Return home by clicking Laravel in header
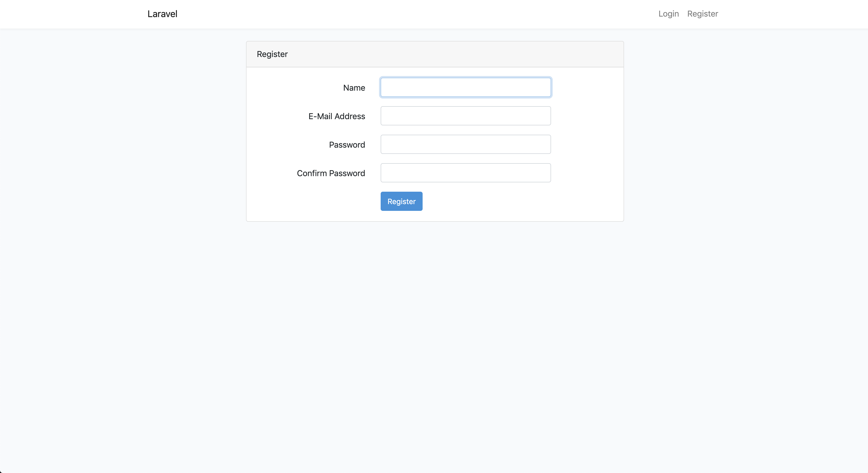 [162, 14]
